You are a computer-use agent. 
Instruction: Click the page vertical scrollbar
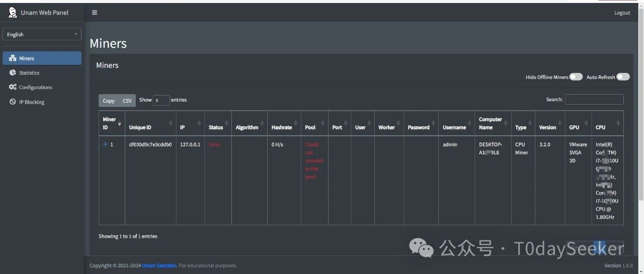(x=641, y=106)
